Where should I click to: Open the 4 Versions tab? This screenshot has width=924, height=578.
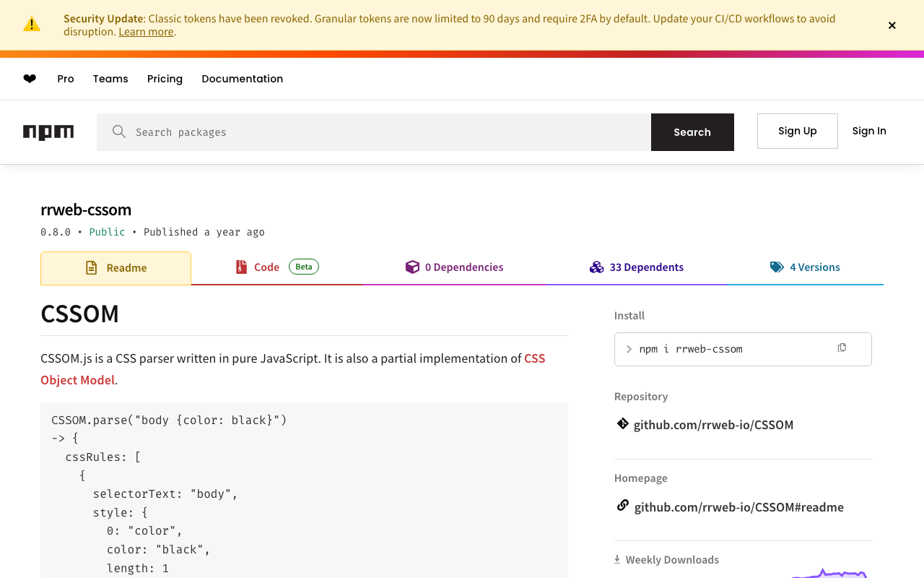tap(806, 267)
